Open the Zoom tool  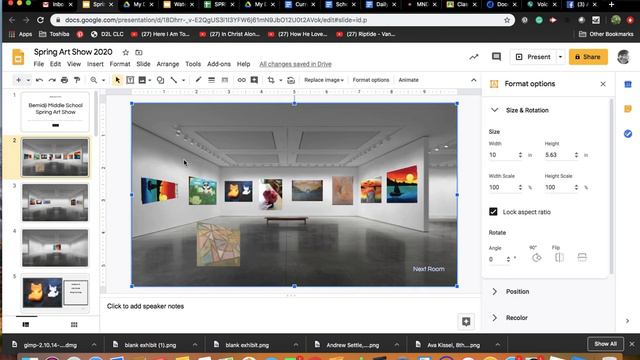pyautogui.click(x=94, y=80)
